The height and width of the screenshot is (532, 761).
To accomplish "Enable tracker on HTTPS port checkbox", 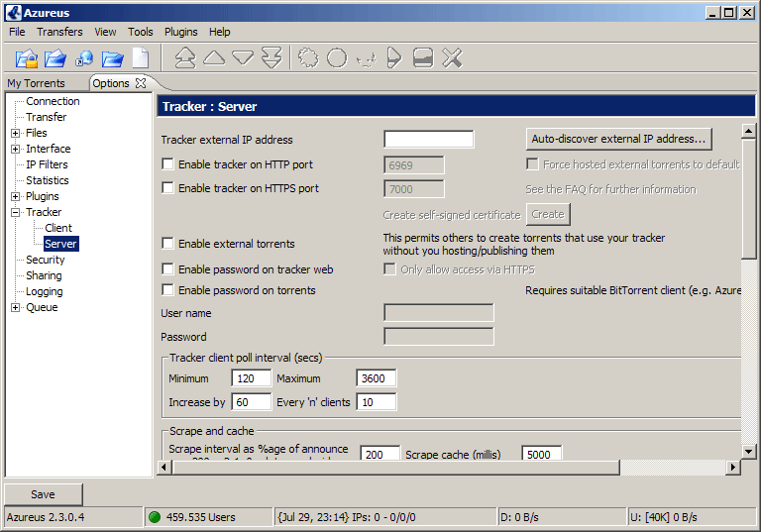I will (167, 187).
